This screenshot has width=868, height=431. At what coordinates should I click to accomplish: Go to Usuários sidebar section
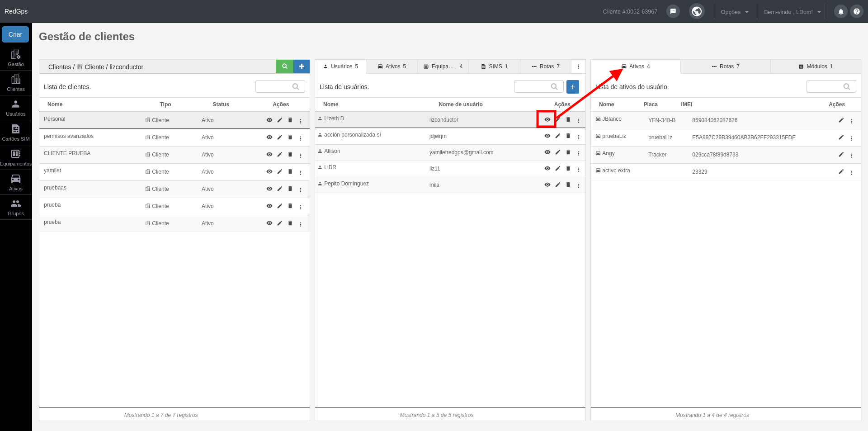(x=16, y=108)
